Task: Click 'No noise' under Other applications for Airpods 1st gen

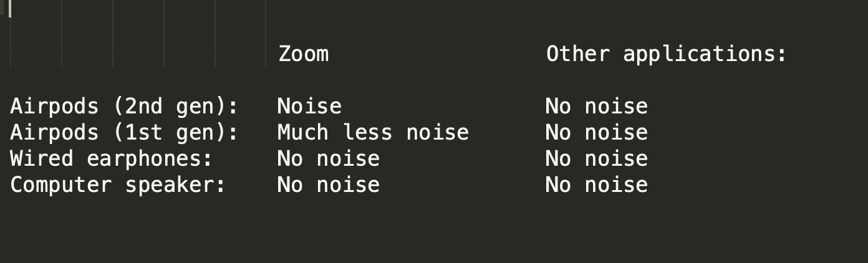Action: coord(597,133)
